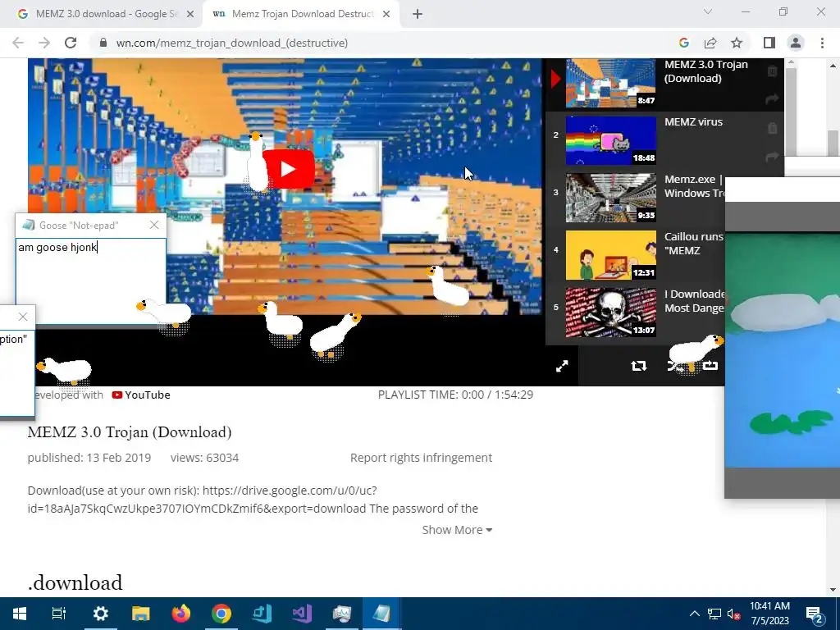
Task: Delete MEMZ 3.0 Trojan from the playlist
Action: pos(772,71)
